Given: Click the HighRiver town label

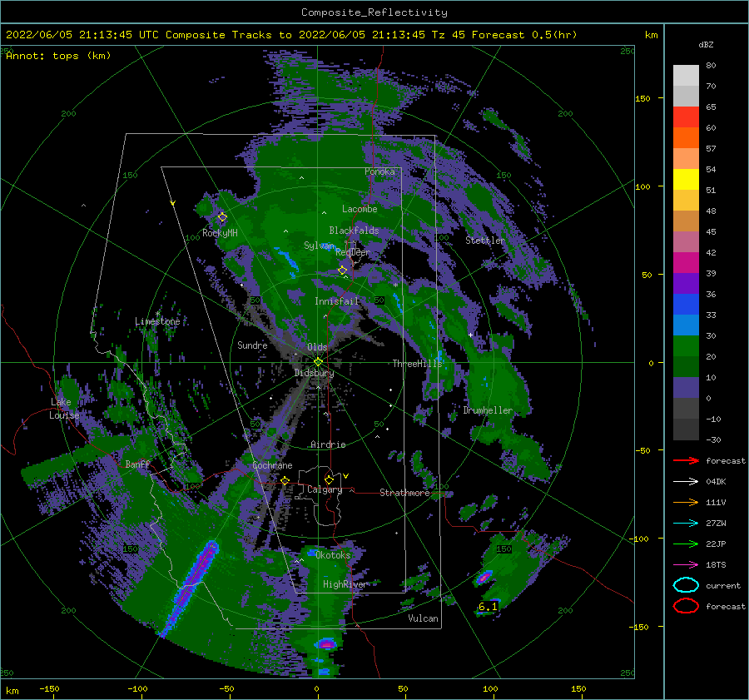Looking at the screenshot, I should tap(345, 584).
